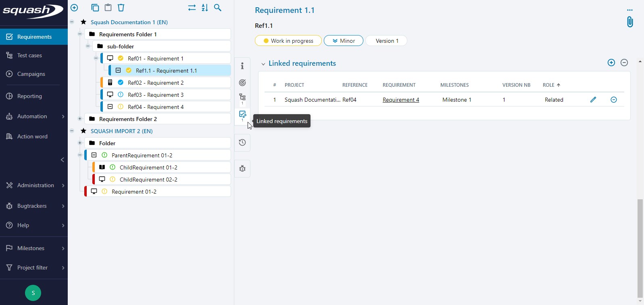Collapse the left navigation sidebar arrow
This screenshot has height=305, width=644.
63,160
